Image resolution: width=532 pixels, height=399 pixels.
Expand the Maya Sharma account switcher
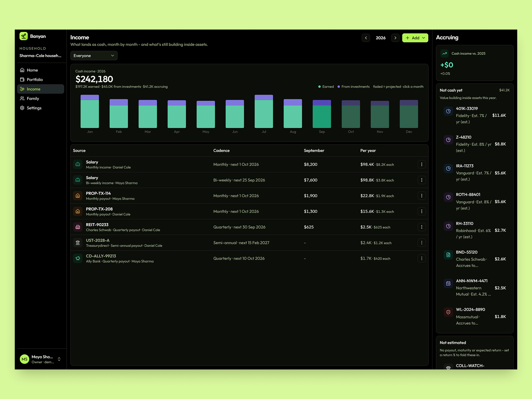[x=40, y=359]
